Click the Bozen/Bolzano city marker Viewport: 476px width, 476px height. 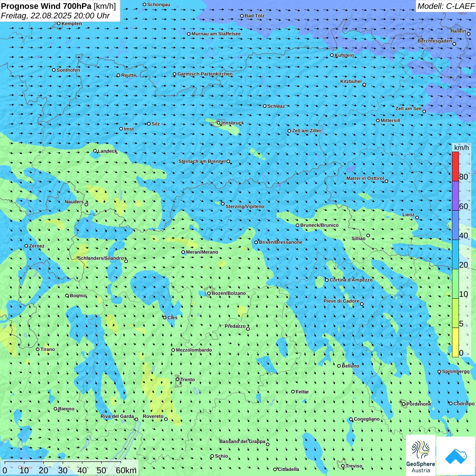pyautogui.click(x=209, y=293)
